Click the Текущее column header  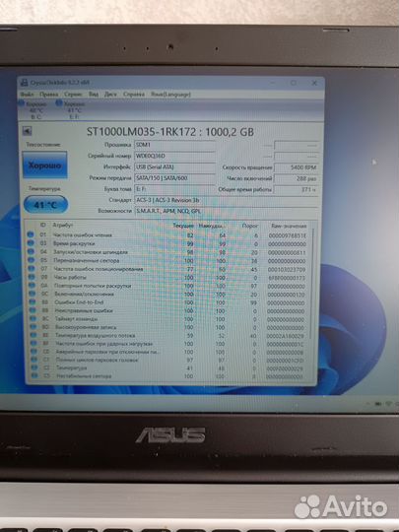click(183, 226)
